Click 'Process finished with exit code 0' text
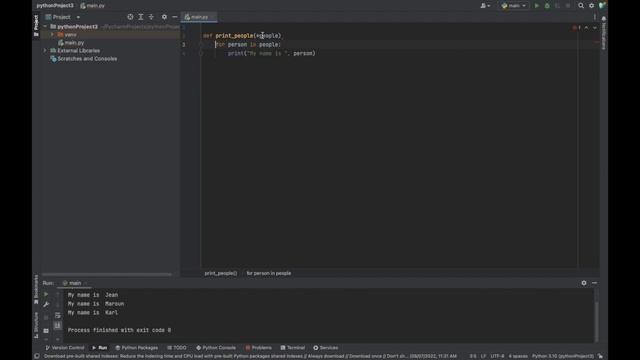 click(x=119, y=330)
